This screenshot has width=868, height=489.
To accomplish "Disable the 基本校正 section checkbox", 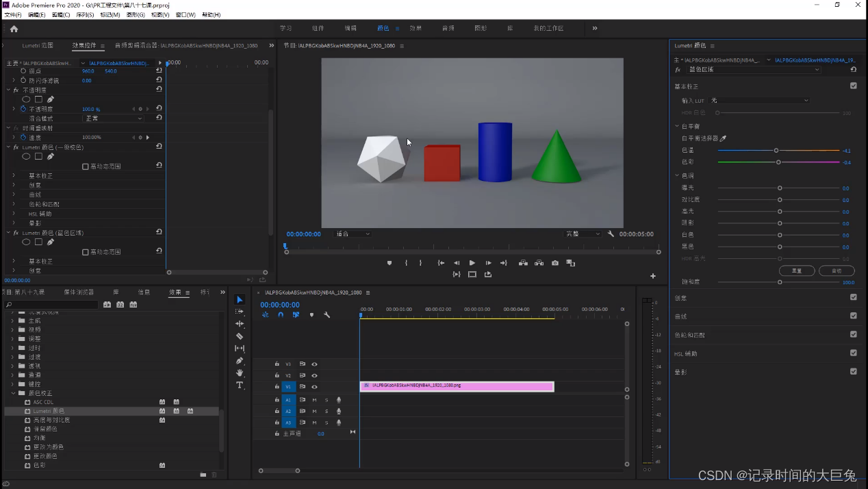I will (x=853, y=86).
